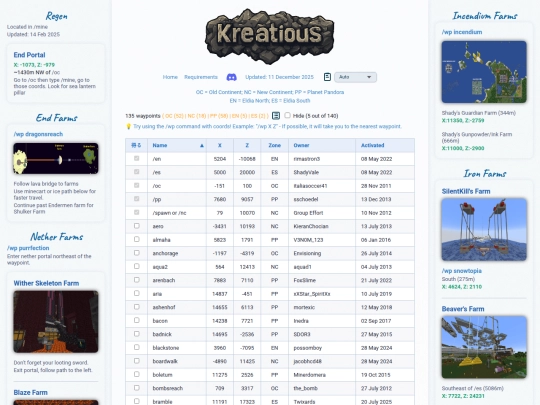The height and width of the screenshot is (405, 540).
Task: Open the /wp purrfection link
Action: [x=28, y=248]
